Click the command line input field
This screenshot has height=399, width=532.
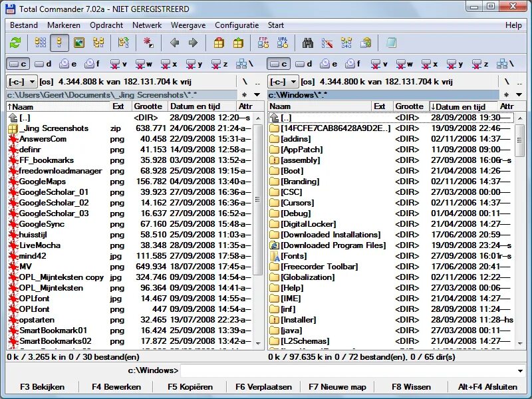pyautogui.click(x=348, y=371)
